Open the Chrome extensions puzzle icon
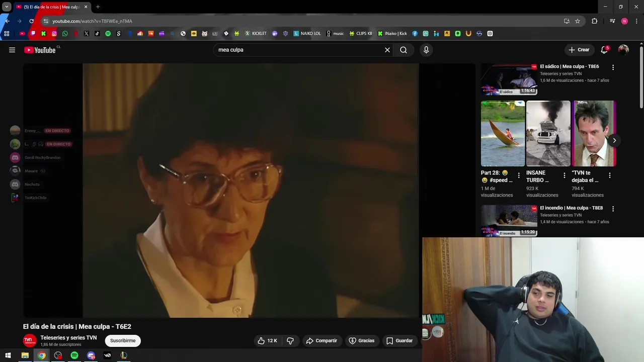Screen dimensions: 644x362 tap(594, 21)
